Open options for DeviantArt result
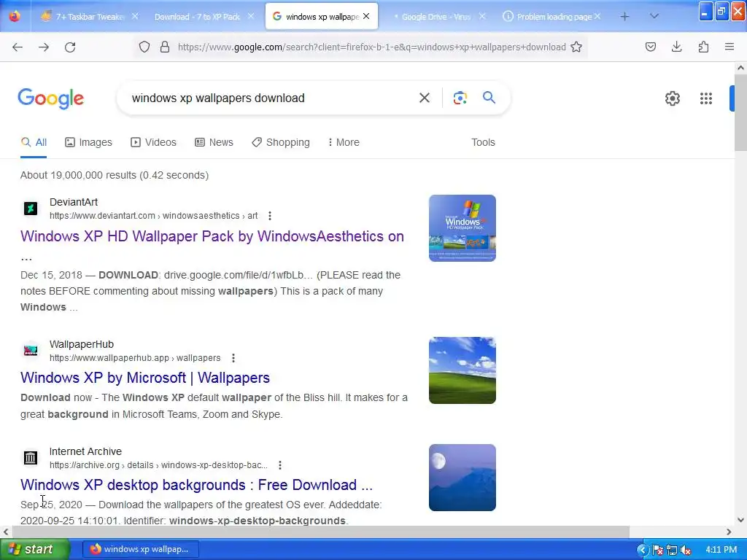 click(270, 216)
